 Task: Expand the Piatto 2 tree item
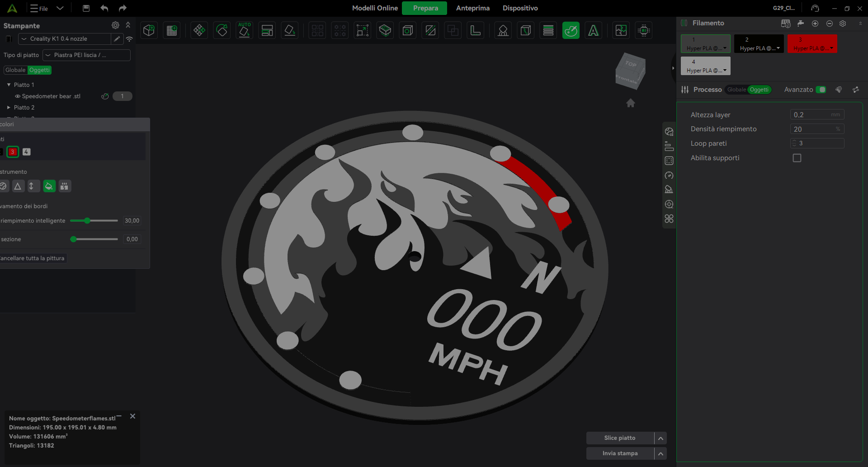(x=9, y=108)
